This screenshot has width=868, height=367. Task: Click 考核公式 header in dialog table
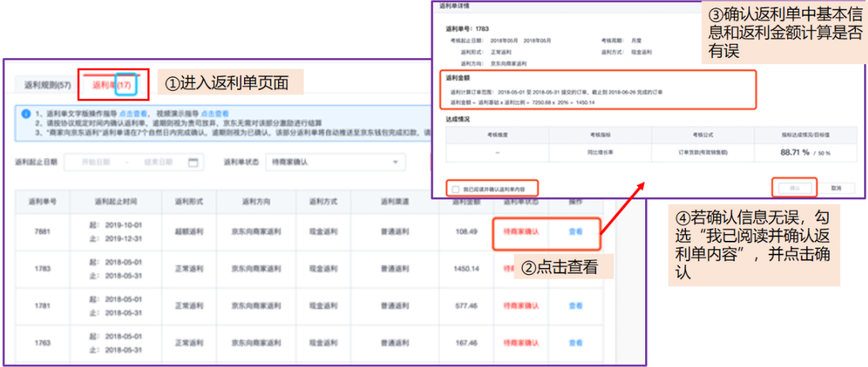click(703, 134)
